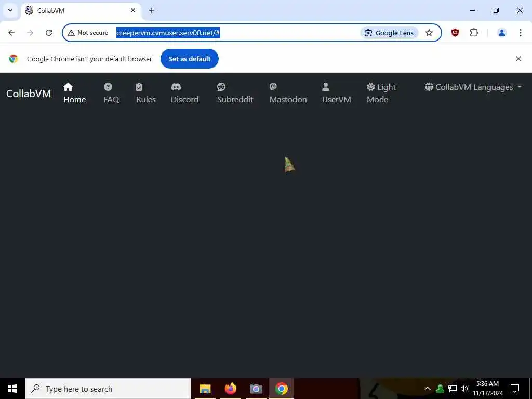
Task: Open the tab search dropdown arrow
Action: 10,10
